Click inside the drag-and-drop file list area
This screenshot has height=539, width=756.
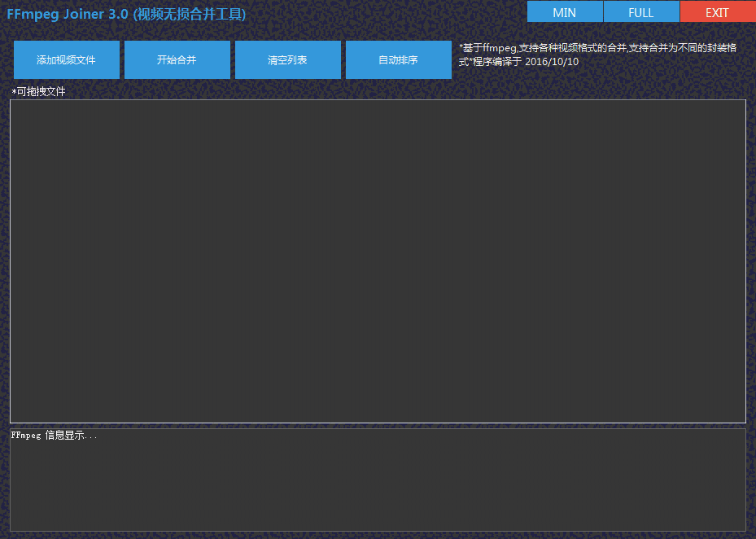click(378, 261)
